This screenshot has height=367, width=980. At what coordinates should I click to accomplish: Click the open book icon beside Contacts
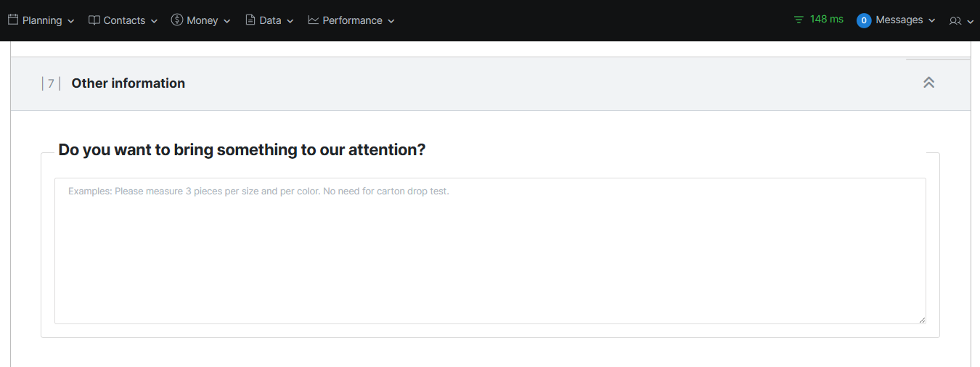tap(94, 20)
